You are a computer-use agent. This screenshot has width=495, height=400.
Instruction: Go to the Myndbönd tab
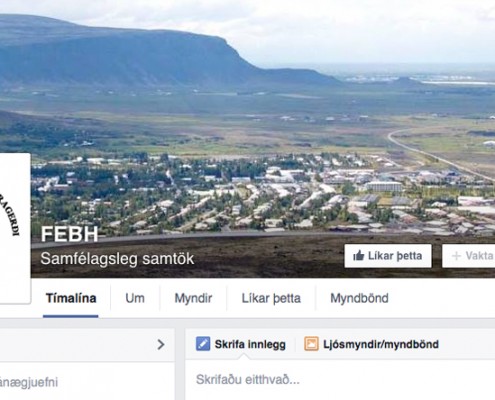pyautogui.click(x=359, y=298)
